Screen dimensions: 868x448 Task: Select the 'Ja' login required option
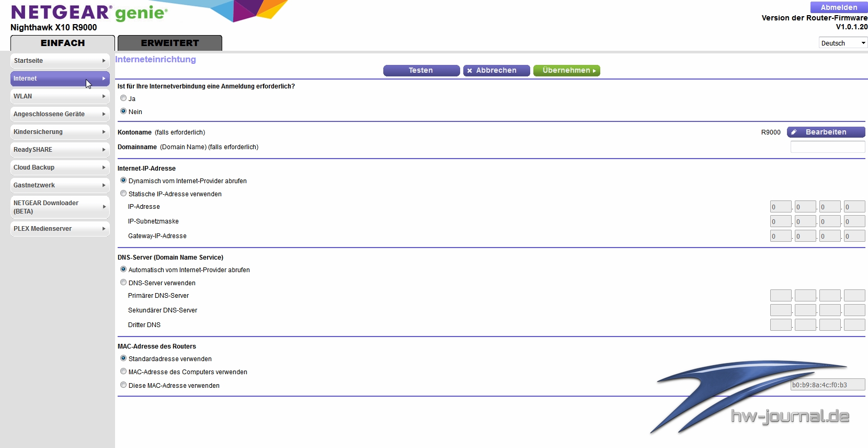[123, 98]
